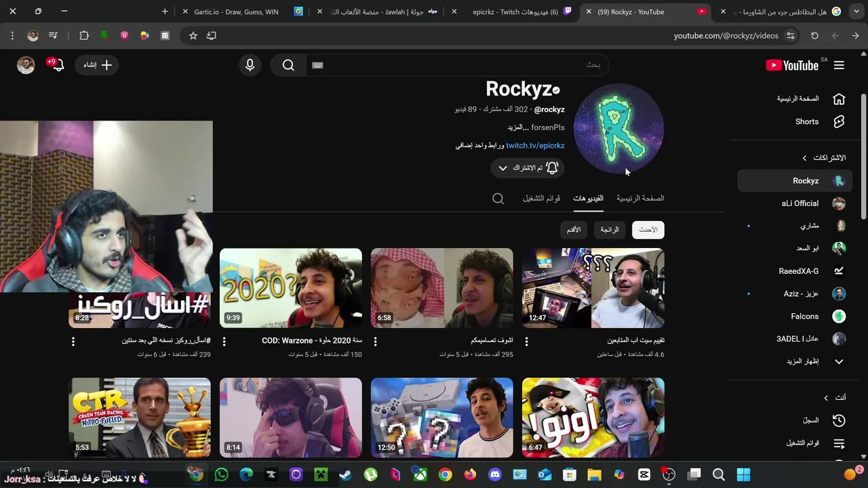This screenshot has width=868, height=488.
Task: Open ابو السعد channel in subscriptions
Action: point(795,248)
